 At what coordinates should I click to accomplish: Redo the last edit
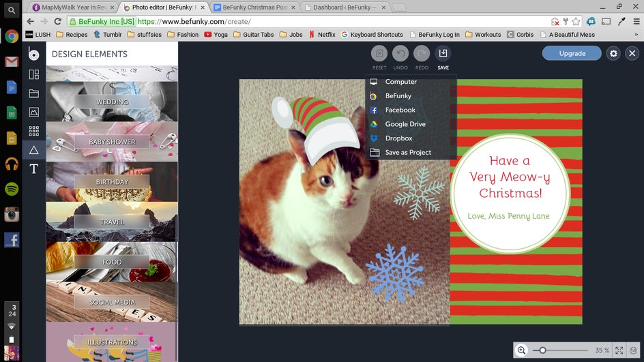tap(422, 53)
